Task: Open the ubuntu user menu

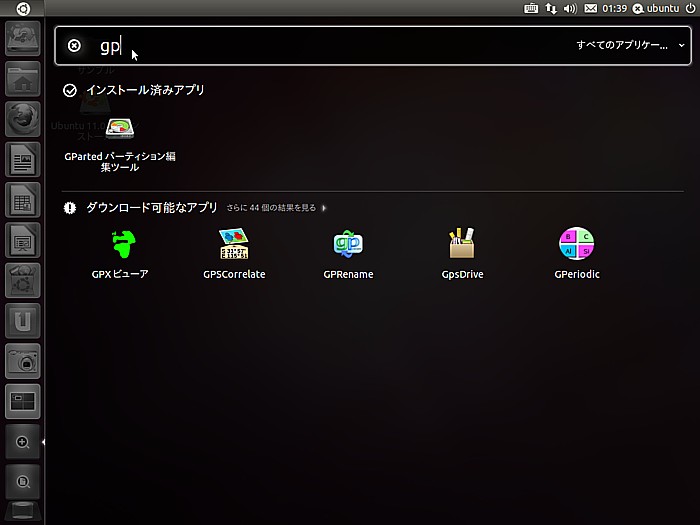Action: [x=655, y=8]
